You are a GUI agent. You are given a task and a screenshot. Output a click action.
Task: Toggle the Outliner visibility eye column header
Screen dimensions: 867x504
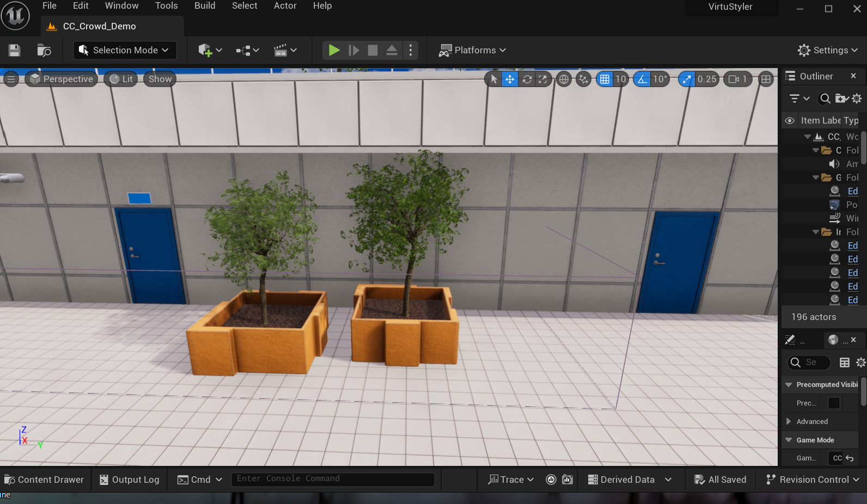[x=790, y=120]
